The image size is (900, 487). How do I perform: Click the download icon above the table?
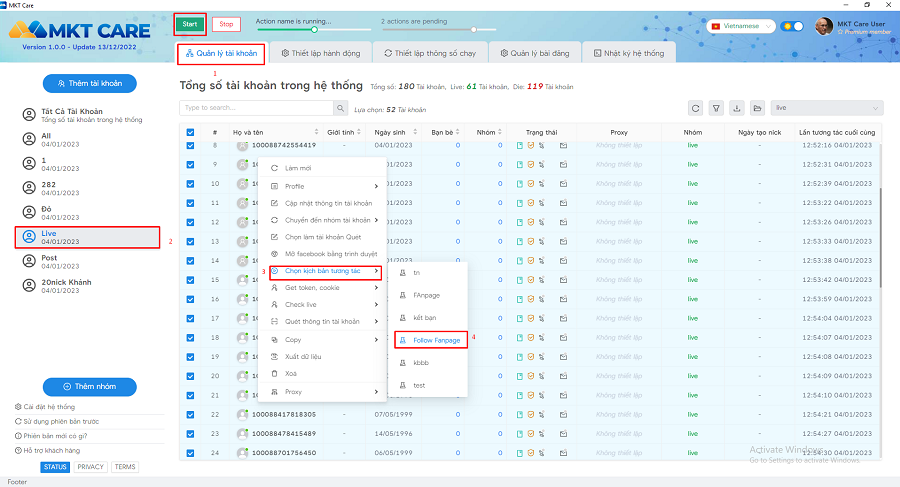pyautogui.click(x=737, y=108)
